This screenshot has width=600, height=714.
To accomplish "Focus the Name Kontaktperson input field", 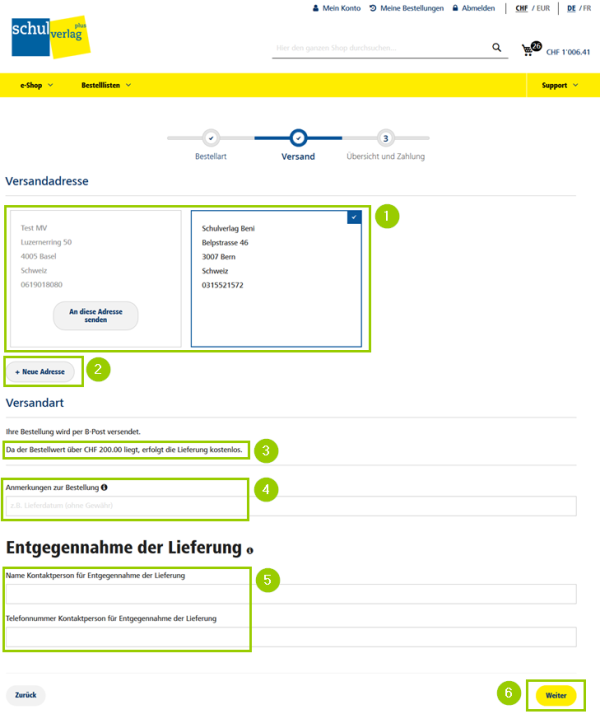I will click(291, 595).
